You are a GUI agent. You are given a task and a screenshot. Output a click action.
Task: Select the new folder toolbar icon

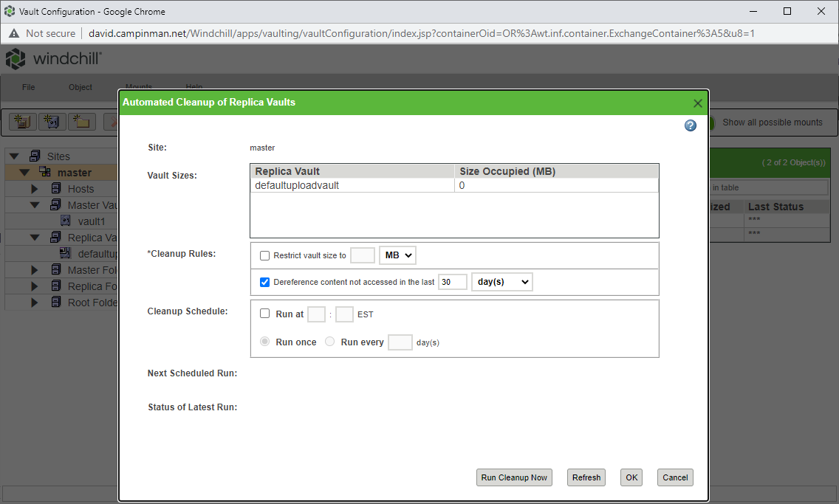[81, 121]
